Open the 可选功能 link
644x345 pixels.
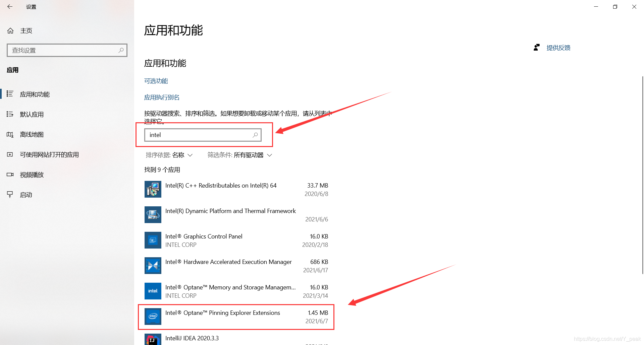click(156, 81)
